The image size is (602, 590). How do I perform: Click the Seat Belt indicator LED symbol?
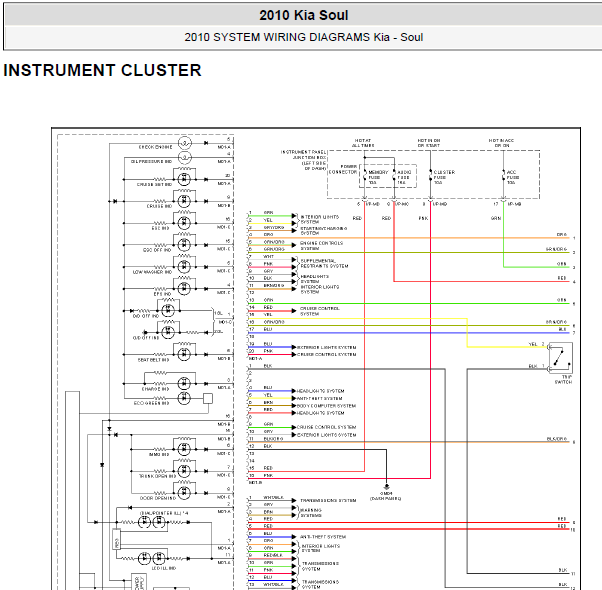(x=184, y=354)
